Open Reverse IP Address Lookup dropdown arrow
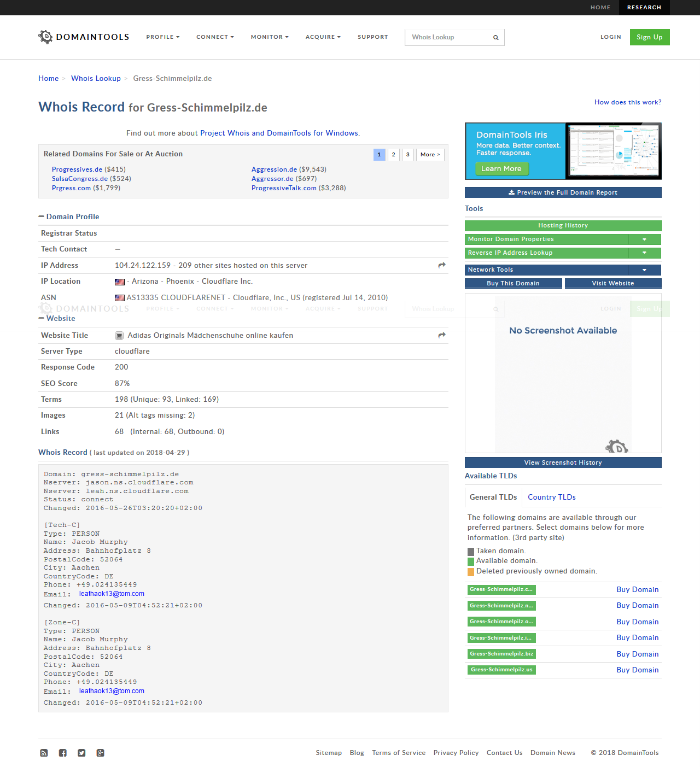 point(645,253)
